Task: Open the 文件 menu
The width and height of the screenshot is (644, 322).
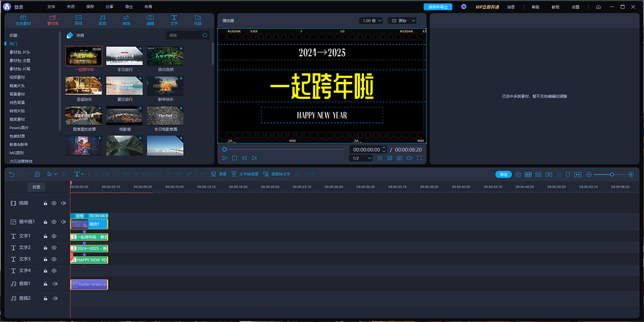Action: click(x=51, y=7)
